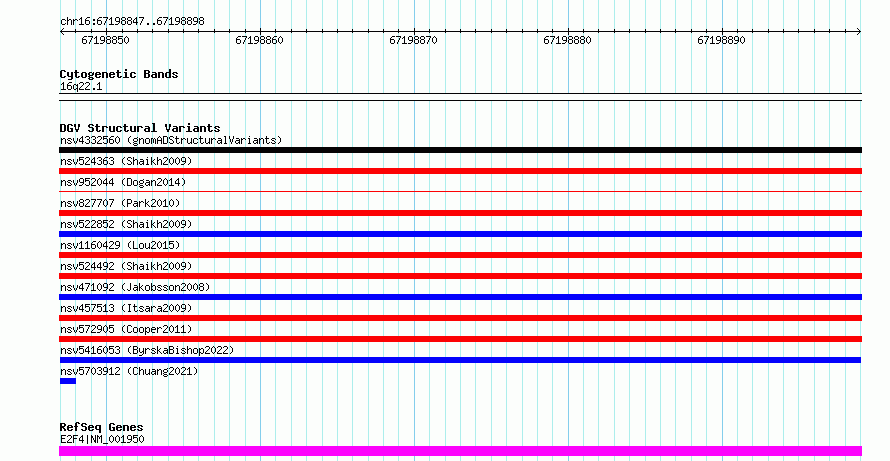890x461 pixels.
Task: Click the chr16:67198847..67198898 region label
Action: tap(132, 21)
